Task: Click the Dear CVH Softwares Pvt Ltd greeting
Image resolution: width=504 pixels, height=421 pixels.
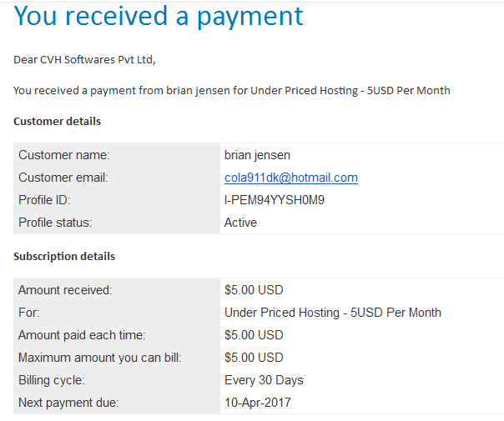Action: (x=84, y=60)
